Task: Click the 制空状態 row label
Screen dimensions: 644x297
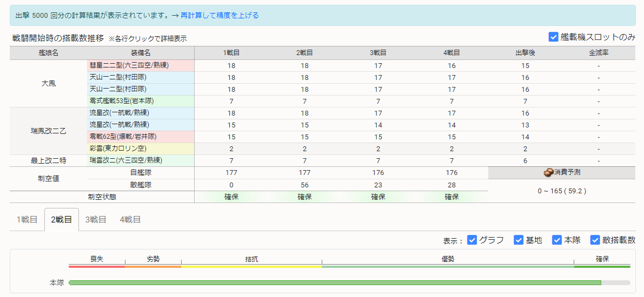Action: pos(102,197)
